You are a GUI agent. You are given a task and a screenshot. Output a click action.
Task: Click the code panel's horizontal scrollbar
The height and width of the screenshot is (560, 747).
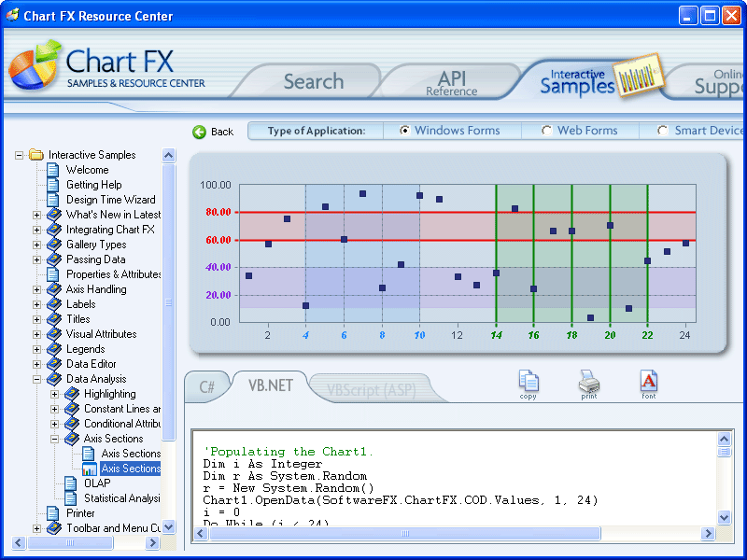(x=402, y=534)
